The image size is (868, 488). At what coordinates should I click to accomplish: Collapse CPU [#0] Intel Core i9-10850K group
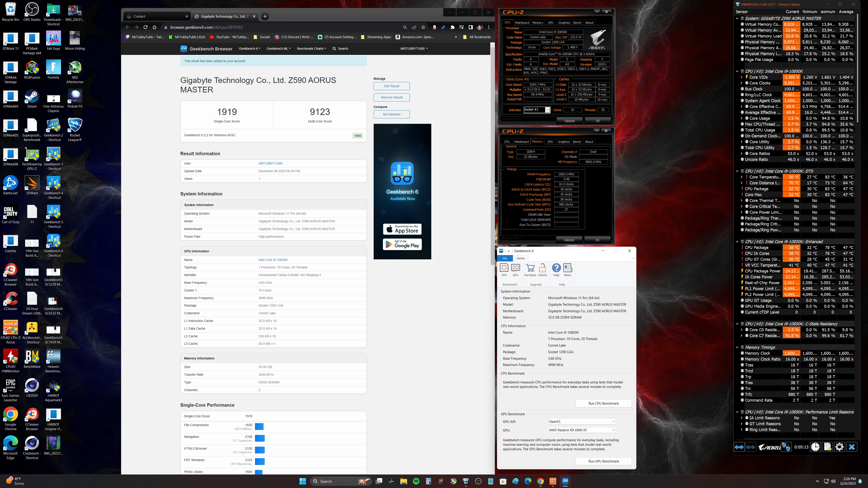coord(737,71)
